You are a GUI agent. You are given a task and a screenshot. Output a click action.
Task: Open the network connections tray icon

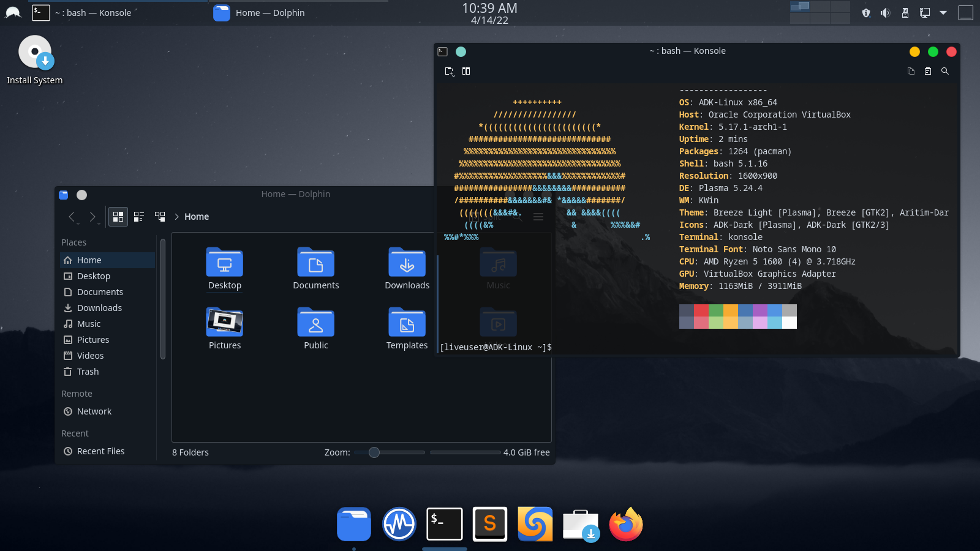[x=925, y=13]
